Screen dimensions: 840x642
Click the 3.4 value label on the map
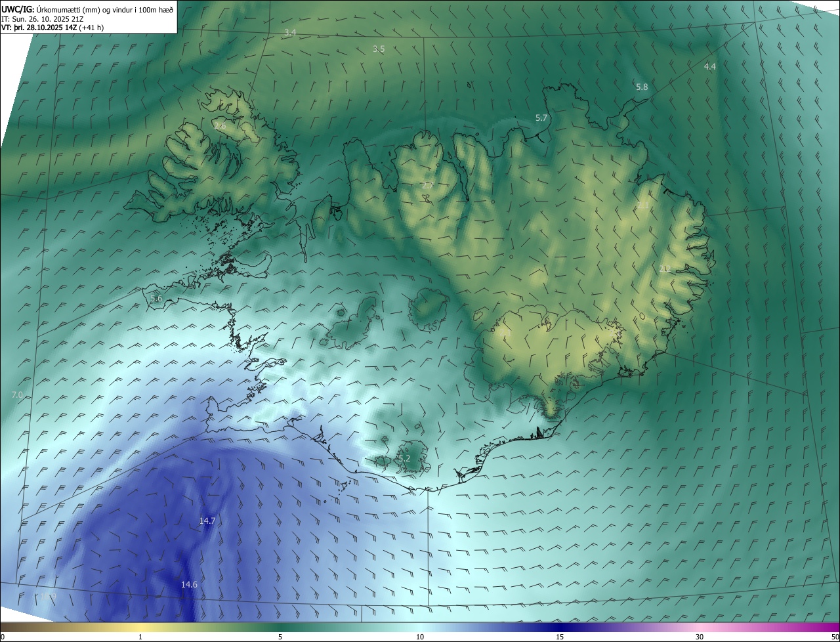[x=290, y=32]
